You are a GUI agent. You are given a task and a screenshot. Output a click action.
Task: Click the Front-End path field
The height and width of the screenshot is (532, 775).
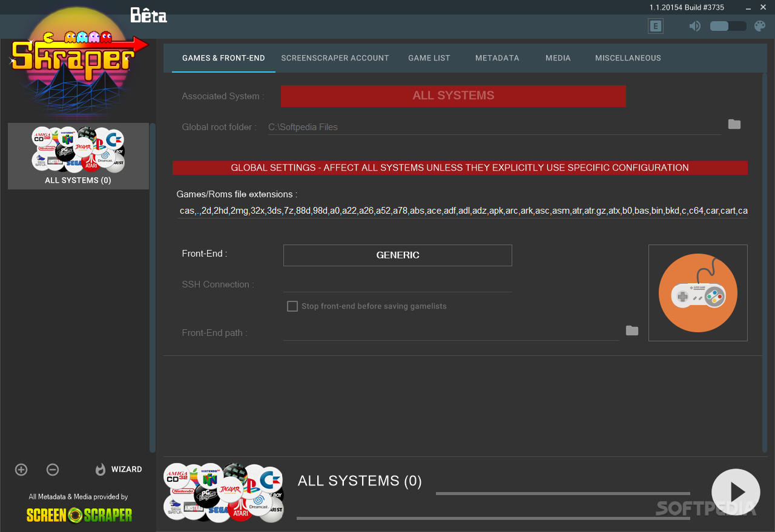(451, 333)
